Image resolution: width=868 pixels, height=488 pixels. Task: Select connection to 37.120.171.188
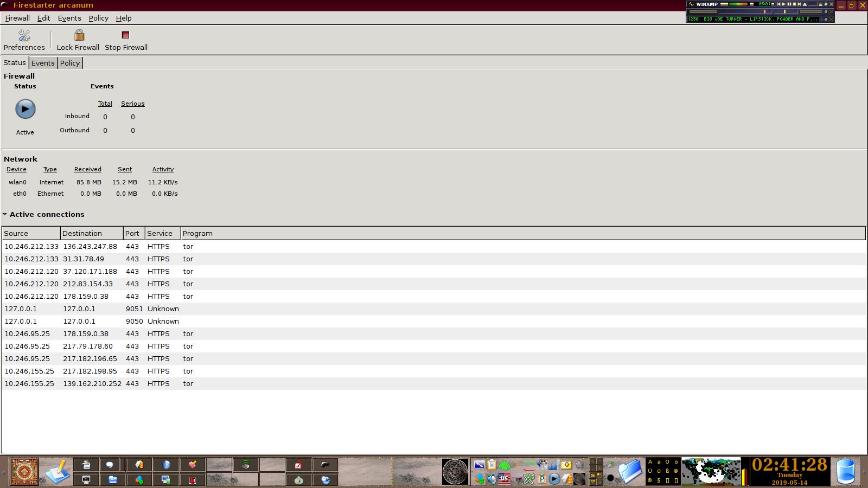click(433, 271)
